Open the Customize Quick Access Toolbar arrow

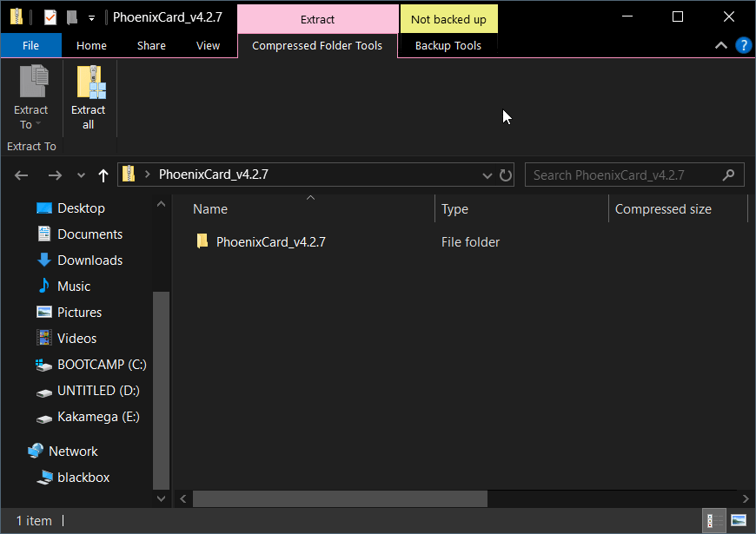91,18
